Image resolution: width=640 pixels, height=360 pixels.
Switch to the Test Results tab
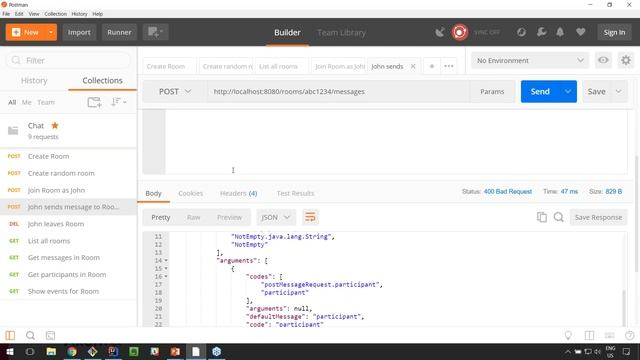[x=295, y=193]
